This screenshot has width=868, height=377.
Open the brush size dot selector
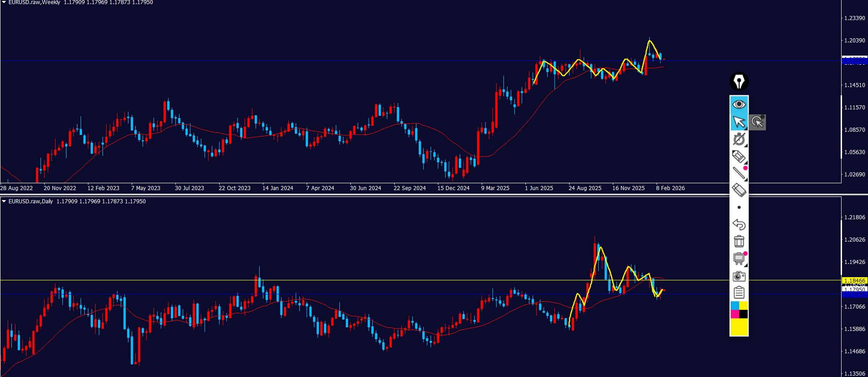tap(739, 207)
